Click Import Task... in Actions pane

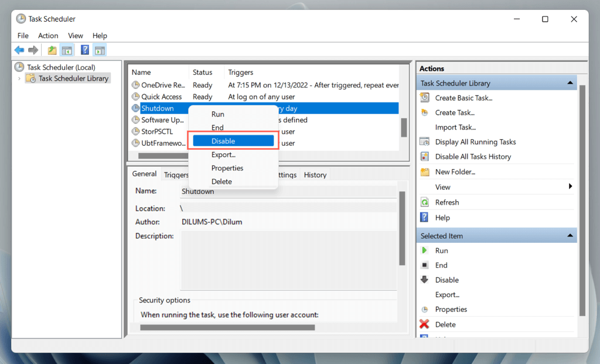click(x=455, y=127)
